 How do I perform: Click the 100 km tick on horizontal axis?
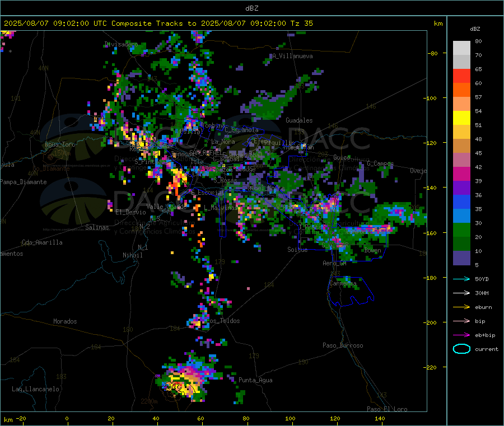(290, 418)
